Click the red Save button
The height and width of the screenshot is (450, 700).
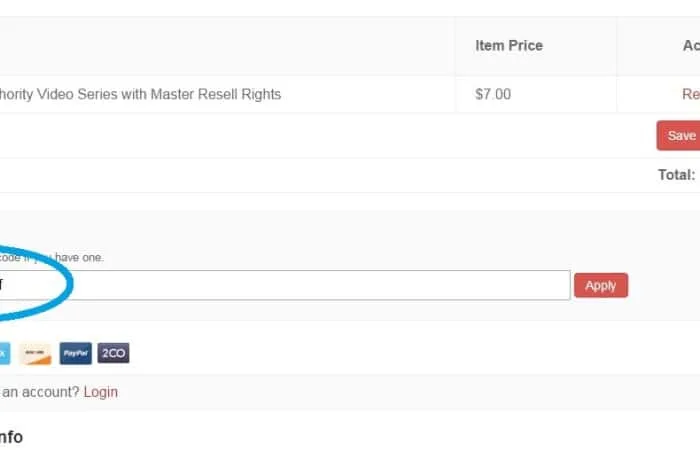click(x=679, y=135)
